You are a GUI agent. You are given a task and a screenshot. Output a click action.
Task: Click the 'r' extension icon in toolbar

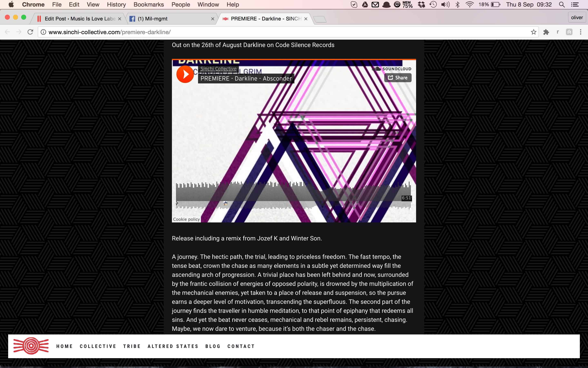coord(558,32)
